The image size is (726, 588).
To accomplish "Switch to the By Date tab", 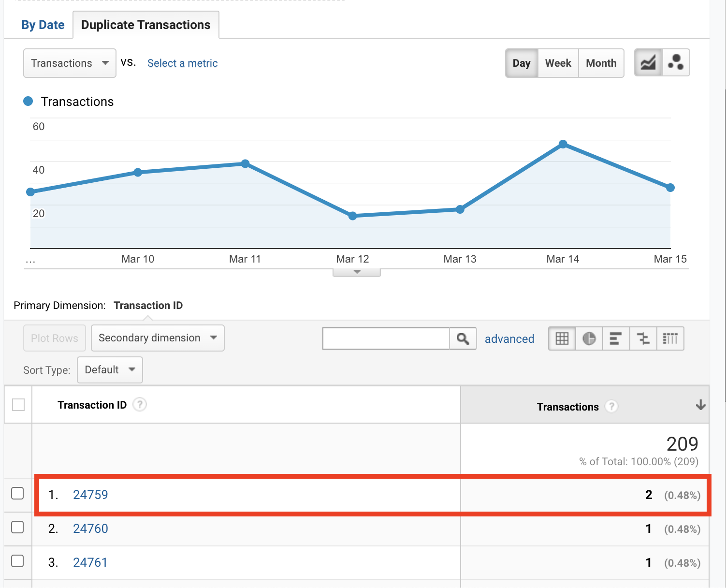I will 43,25.
